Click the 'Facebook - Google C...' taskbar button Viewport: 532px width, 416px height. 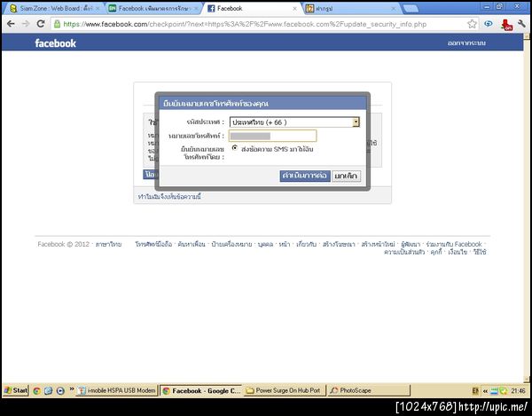(201, 390)
